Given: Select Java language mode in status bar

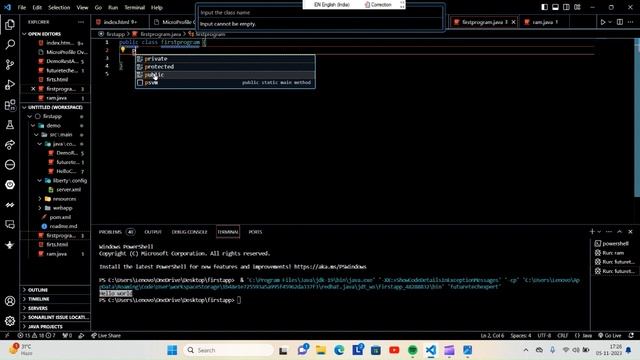Looking at the screenshot, I should tap(584, 336).
